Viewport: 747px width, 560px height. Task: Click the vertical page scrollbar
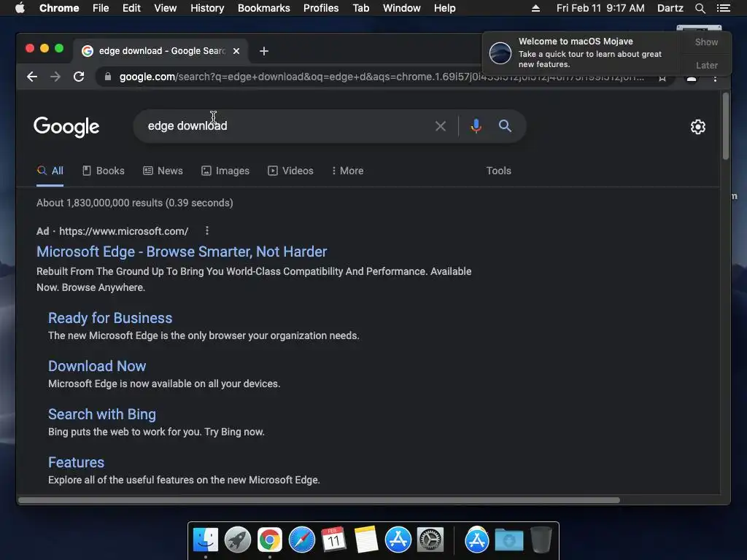[x=726, y=126]
